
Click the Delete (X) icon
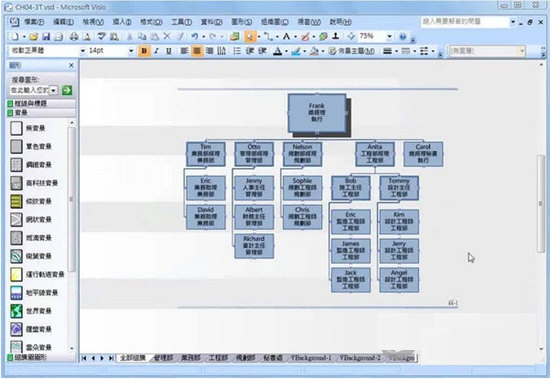[167, 36]
